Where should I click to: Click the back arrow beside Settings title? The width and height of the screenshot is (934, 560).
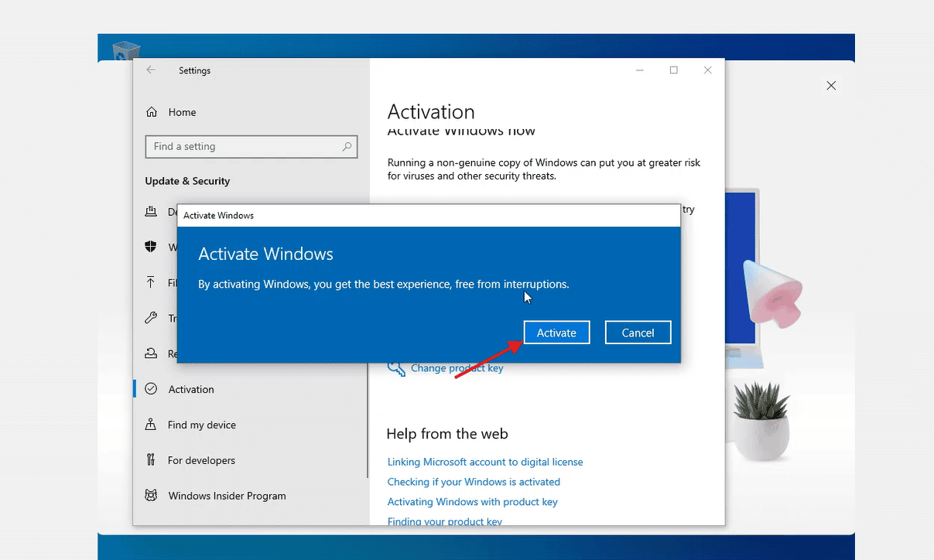pos(151,70)
